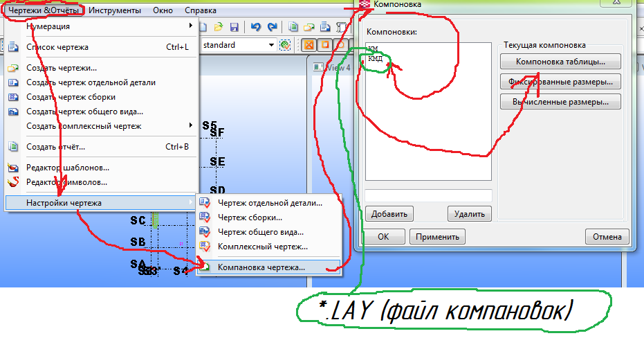Click the Фиксированные размеры... button
Viewport: 644px width, 338px height.
coord(560,82)
